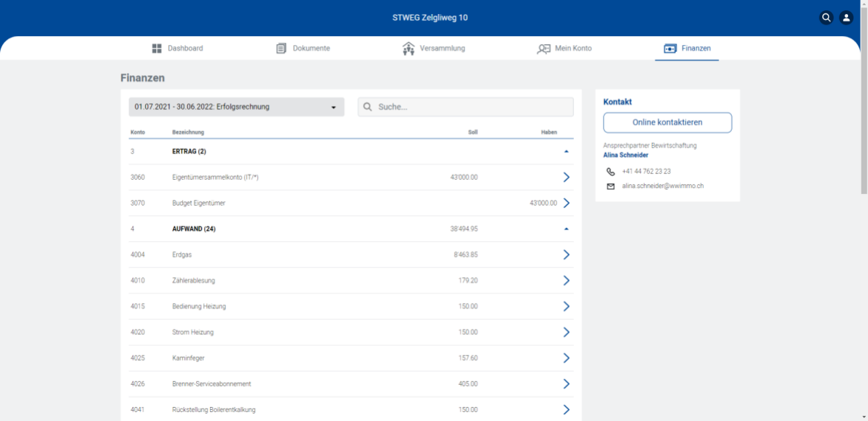Viewport: 868px width, 421px height.
Task: Click the Online kontaktieren button
Action: point(668,122)
